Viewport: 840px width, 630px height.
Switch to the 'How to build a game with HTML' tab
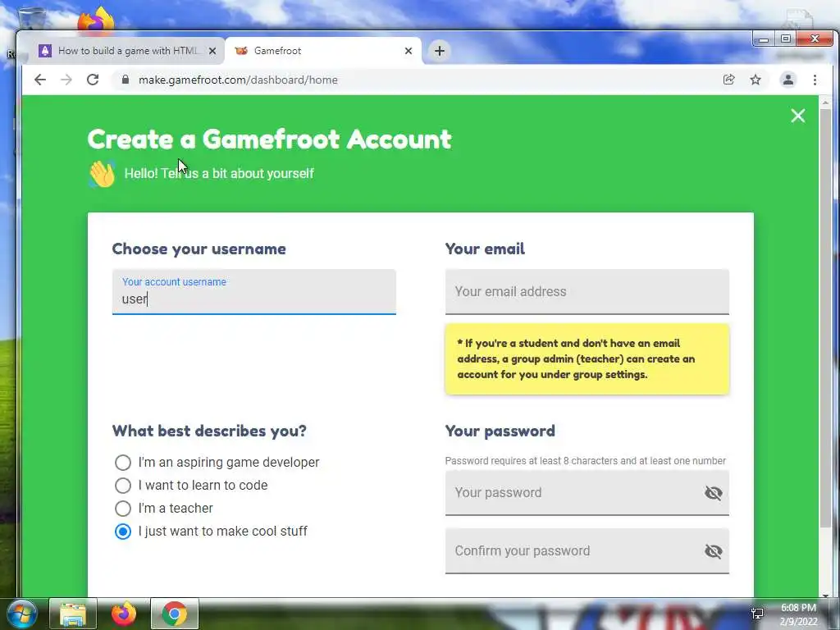(126, 51)
